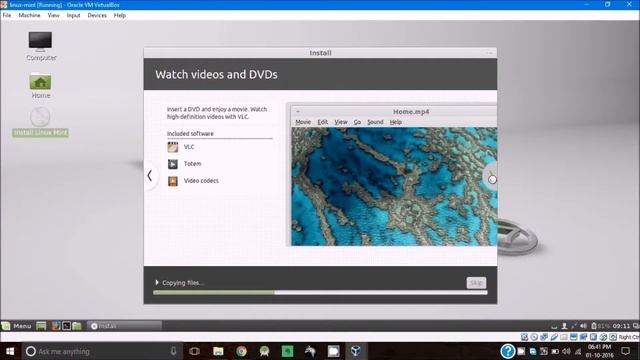Click the Home.mp4 video preview image
The height and width of the screenshot is (360, 640).
point(394,187)
